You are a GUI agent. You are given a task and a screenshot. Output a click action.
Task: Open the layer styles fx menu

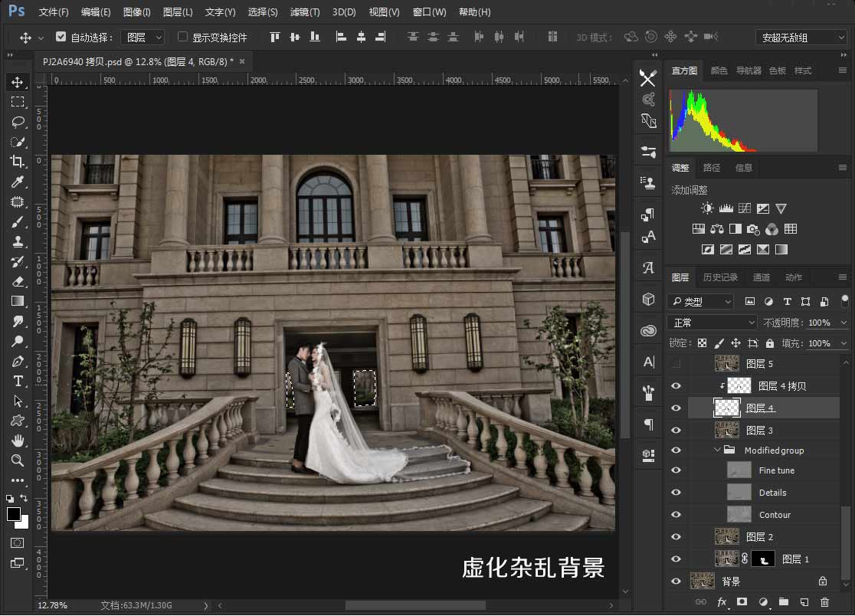pyautogui.click(x=721, y=602)
